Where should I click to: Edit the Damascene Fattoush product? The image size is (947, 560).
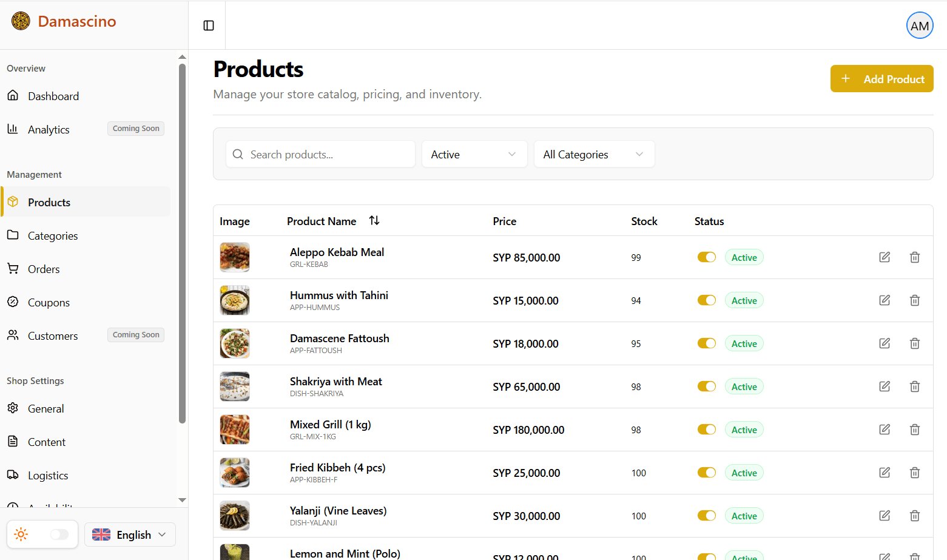pyautogui.click(x=885, y=343)
